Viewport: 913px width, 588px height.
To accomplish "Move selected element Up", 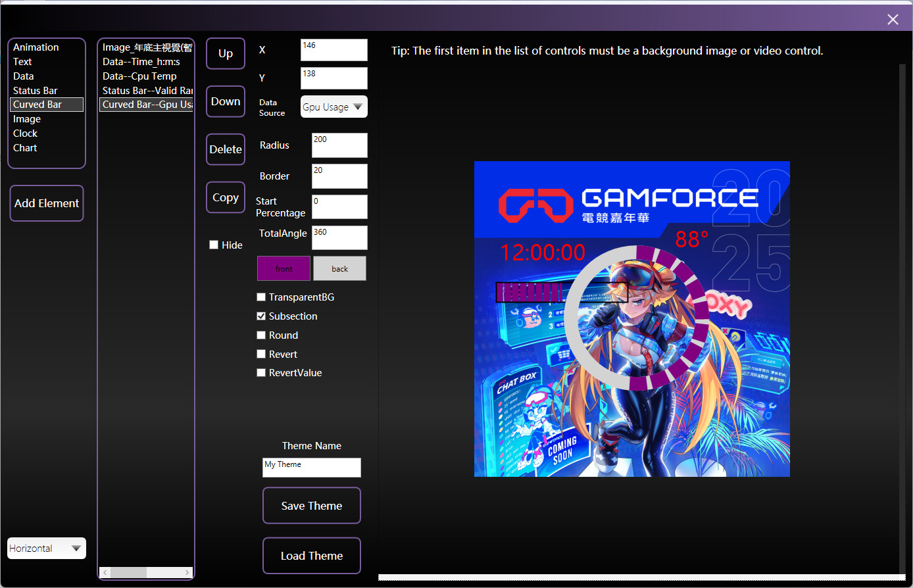I will (226, 54).
